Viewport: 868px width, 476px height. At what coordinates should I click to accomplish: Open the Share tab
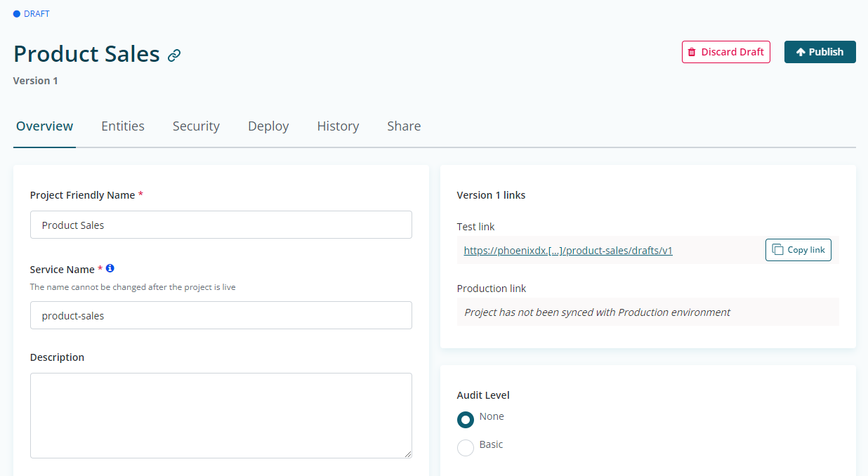point(404,126)
